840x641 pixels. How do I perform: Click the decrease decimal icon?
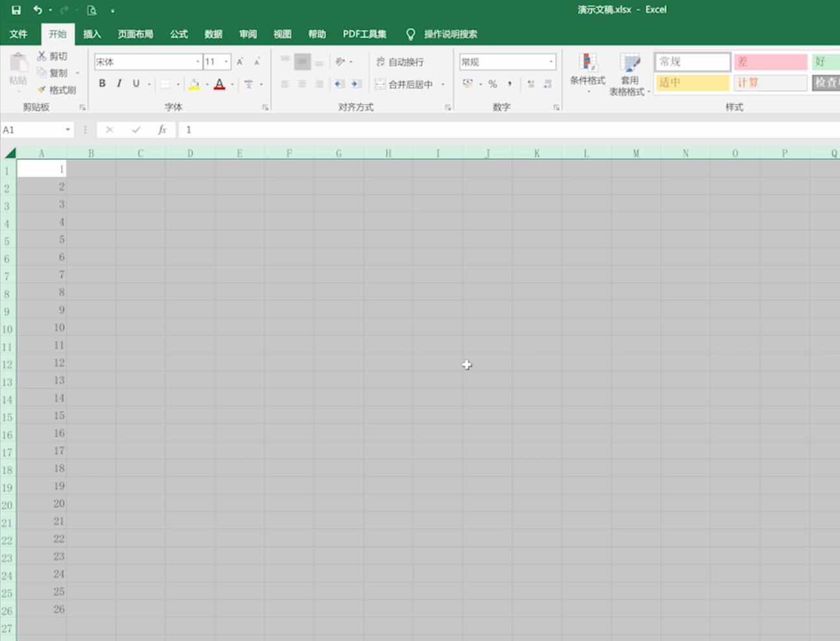pyautogui.click(x=548, y=84)
